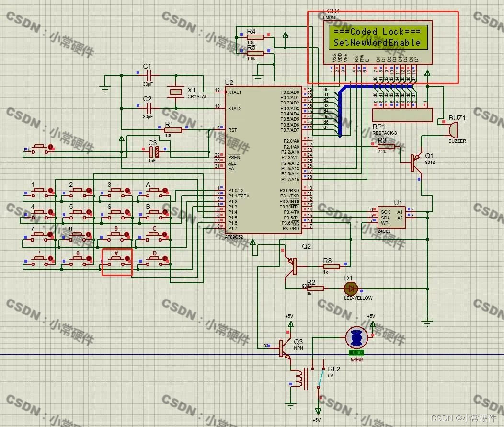Image resolution: width=504 pixels, height=427 pixels.
Task: Click the SDA pin label on U1
Action: pyautogui.click(x=385, y=218)
